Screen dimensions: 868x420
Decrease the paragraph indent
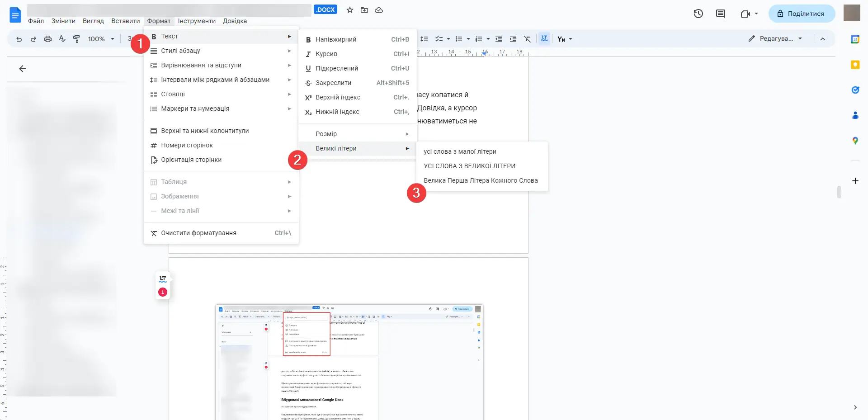click(x=499, y=39)
